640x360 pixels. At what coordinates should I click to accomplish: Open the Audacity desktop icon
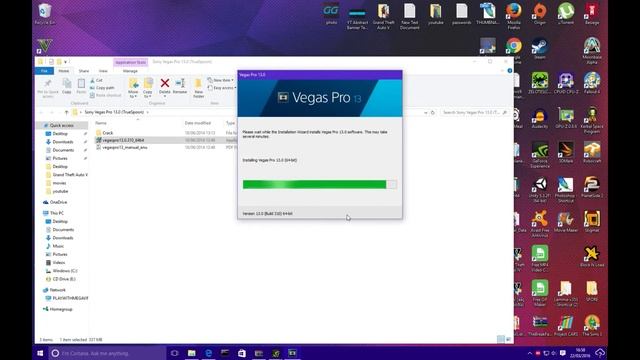coord(540,119)
